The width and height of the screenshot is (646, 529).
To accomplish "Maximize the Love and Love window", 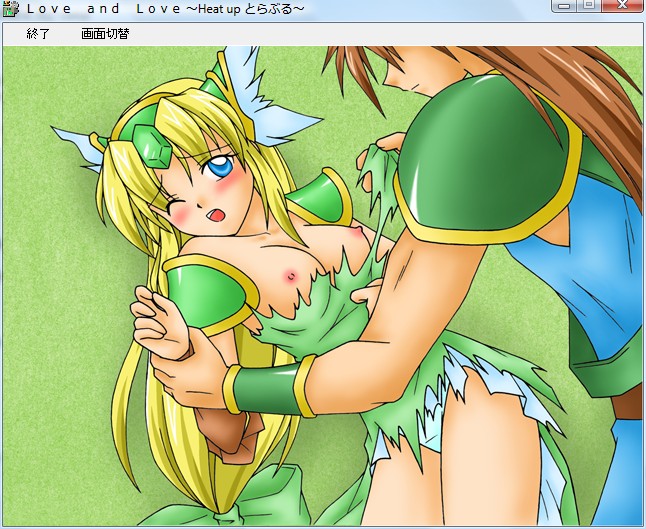I will (589, 5).
